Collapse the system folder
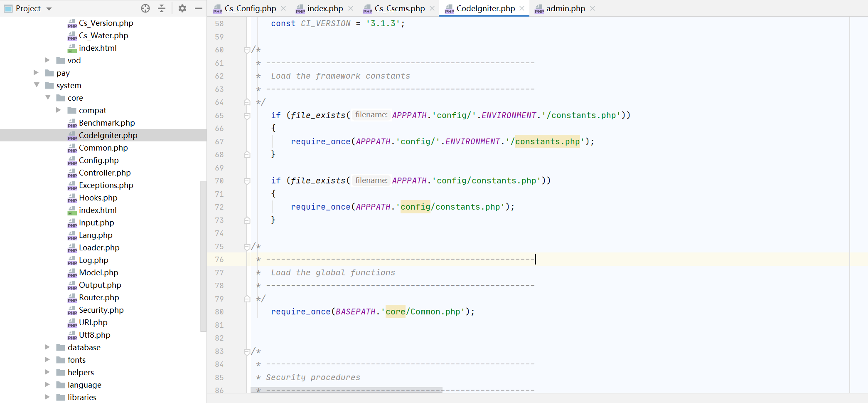The image size is (868, 403). pos(37,85)
